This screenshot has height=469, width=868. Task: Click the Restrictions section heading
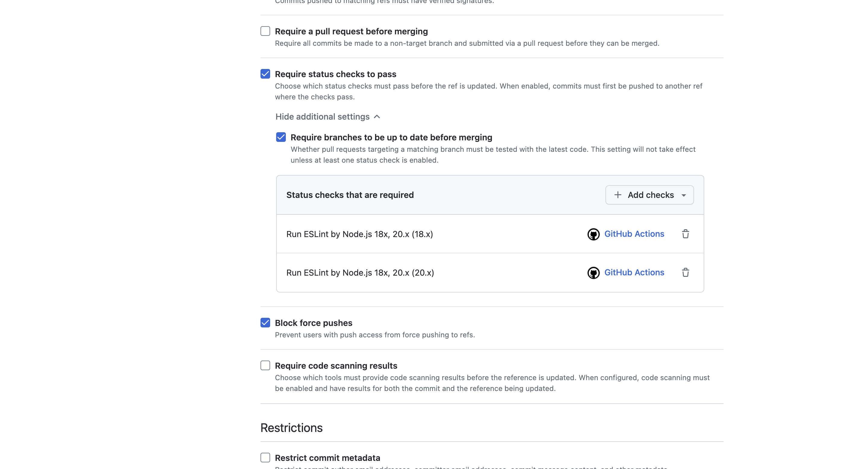291,428
